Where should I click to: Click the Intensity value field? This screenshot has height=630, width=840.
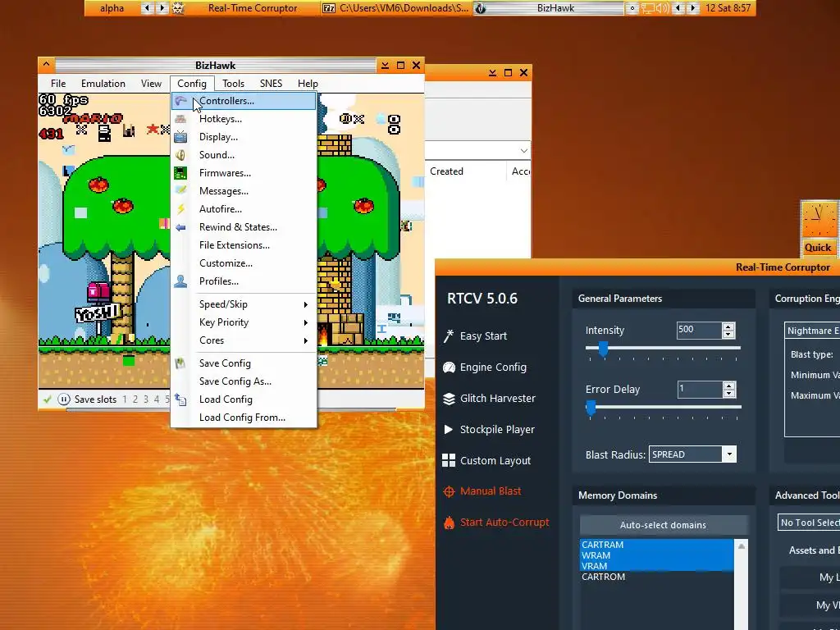coord(699,330)
